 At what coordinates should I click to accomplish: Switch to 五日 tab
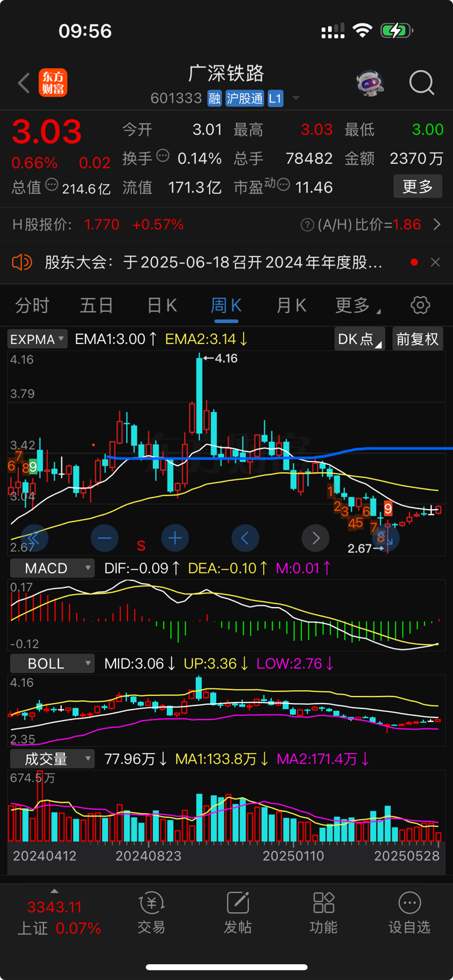click(x=97, y=305)
